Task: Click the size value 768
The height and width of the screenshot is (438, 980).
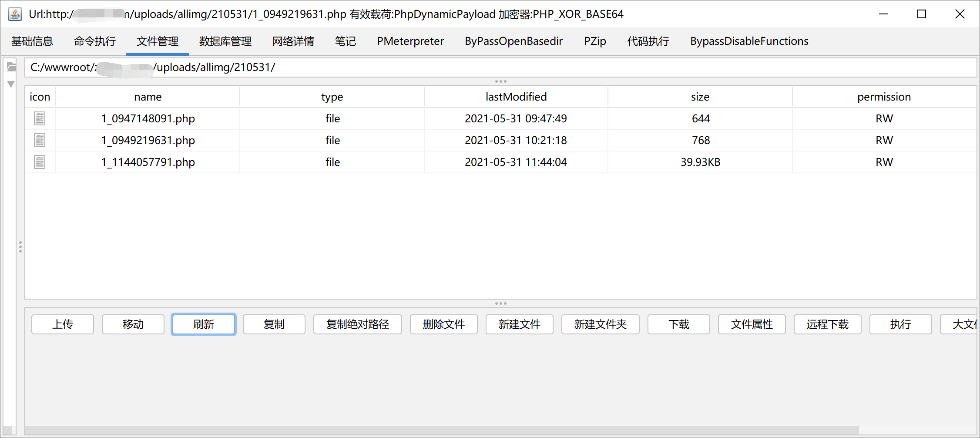Action: coord(701,140)
